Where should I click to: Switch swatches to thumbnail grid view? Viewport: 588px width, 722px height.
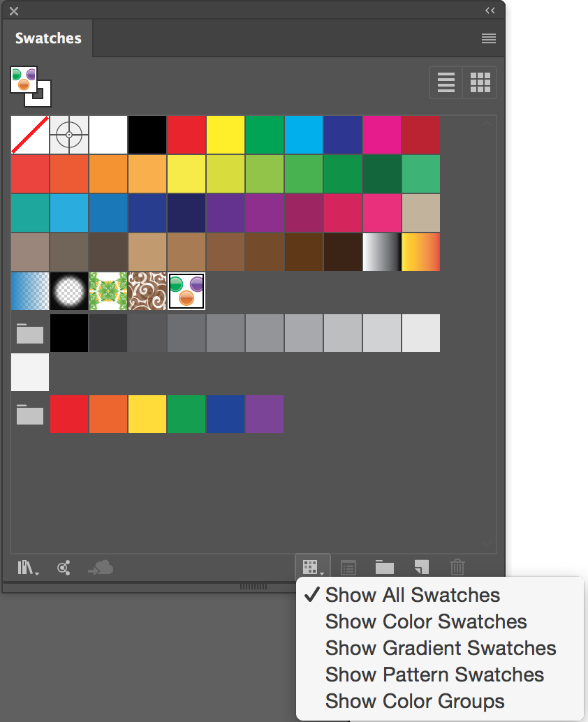(480, 82)
